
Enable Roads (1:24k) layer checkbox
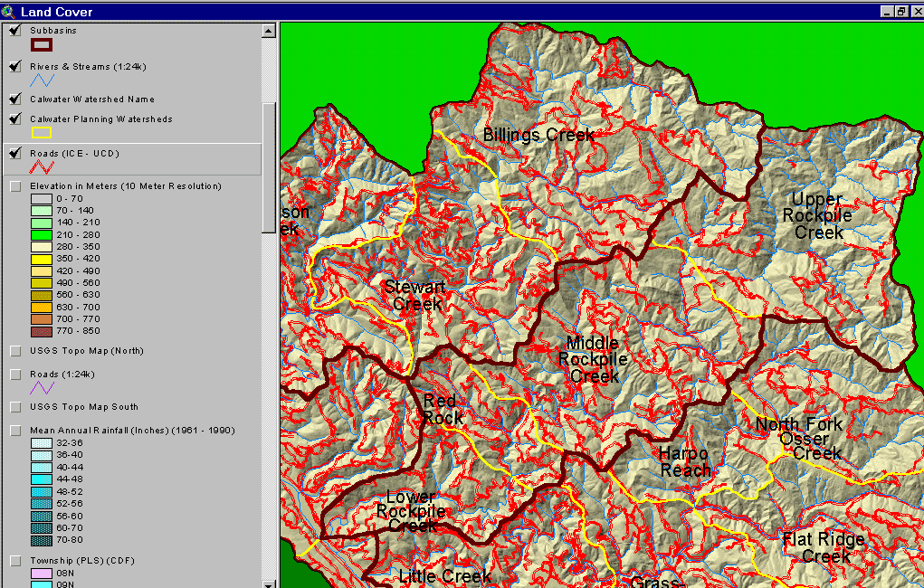coord(15,375)
